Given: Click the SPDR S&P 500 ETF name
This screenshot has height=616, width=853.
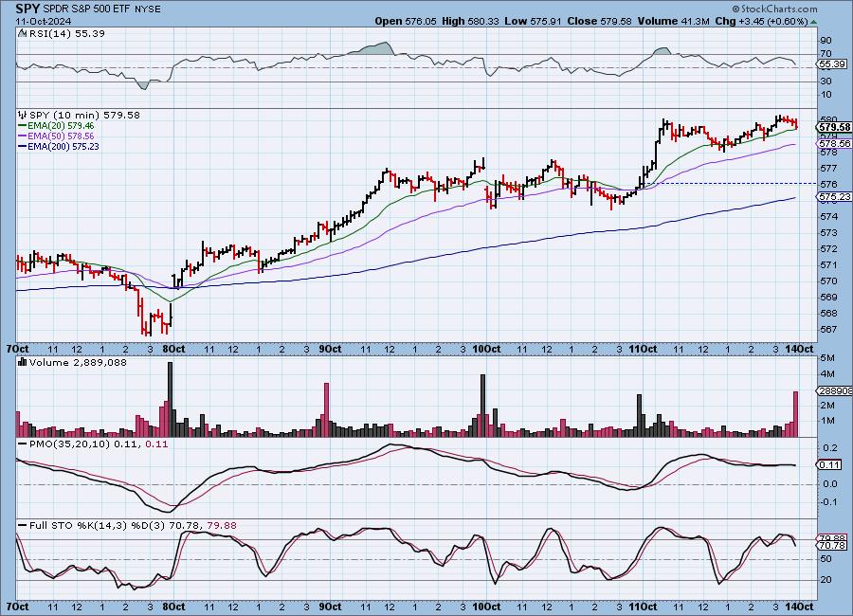Looking at the screenshot, I should pos(85,9).
